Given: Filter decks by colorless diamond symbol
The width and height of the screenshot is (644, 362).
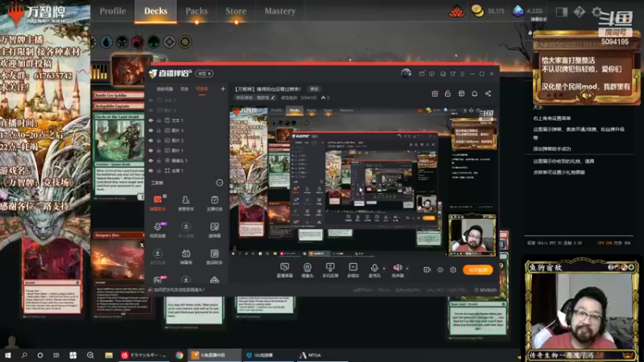Looking at the screenshot, I should [169, 42].
